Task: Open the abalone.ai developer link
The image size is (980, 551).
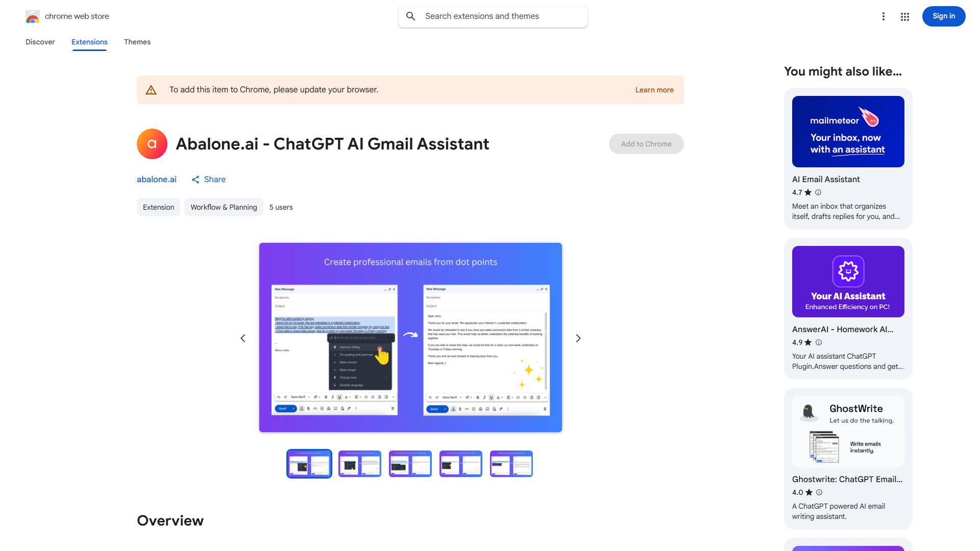Action: pyautogui.click(x=157, y=180)
